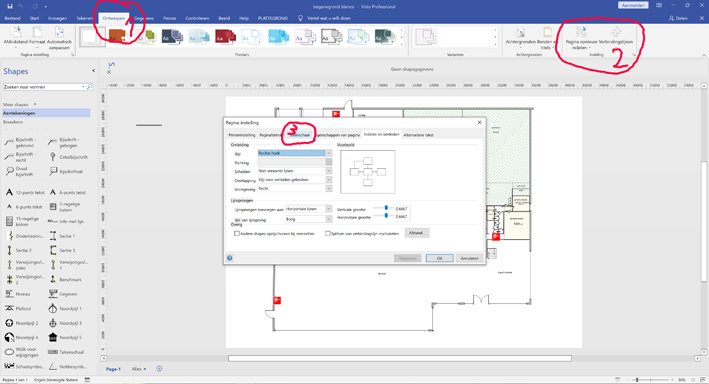Open the Alles pages dropdown
The width and height of the screenshot is (709, 384).
(139, 369)
